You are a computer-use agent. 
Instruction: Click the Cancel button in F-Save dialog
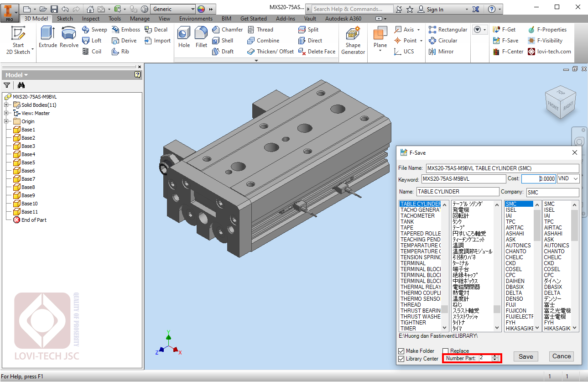pyautogui.click(x=562, y=356)
